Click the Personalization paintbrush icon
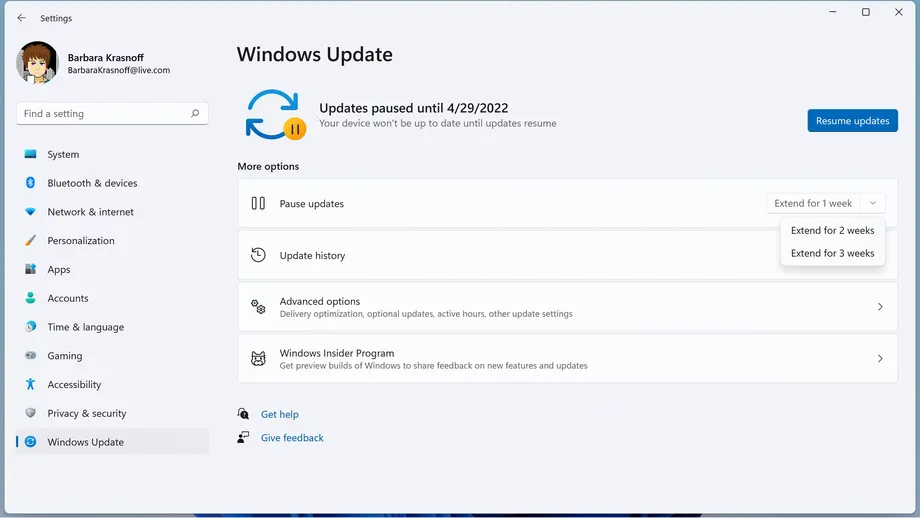 click(31, 241)
